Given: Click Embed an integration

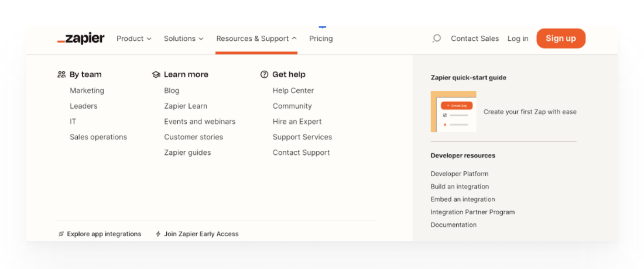Looking at the screenshot, I should 463,199.
